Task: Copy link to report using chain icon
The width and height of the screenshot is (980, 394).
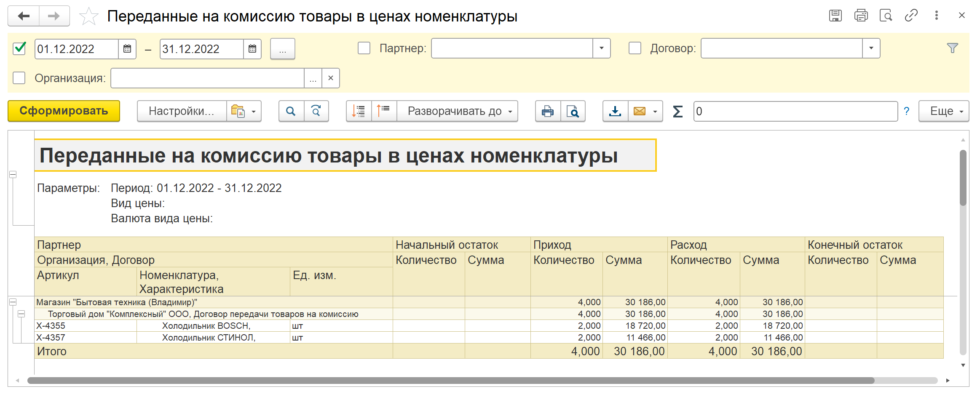Action: click(911, 16)
